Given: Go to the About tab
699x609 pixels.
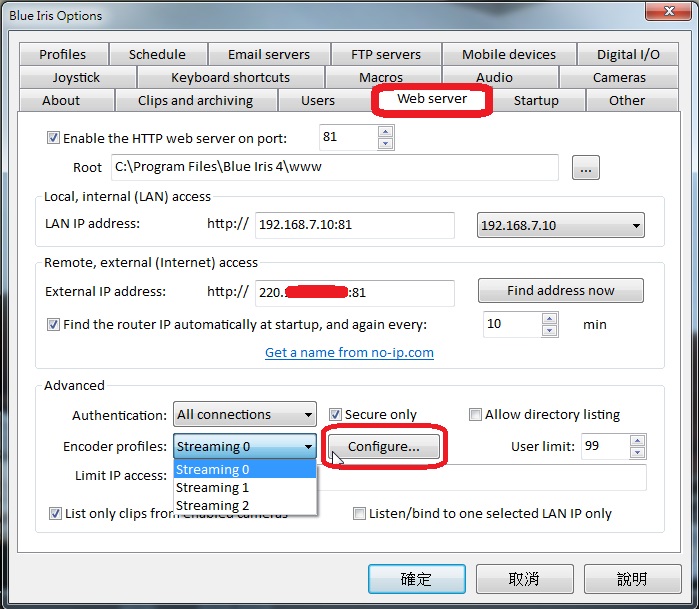Looking at the screenshot, I should pyautogui.click(x=66, y=100).
